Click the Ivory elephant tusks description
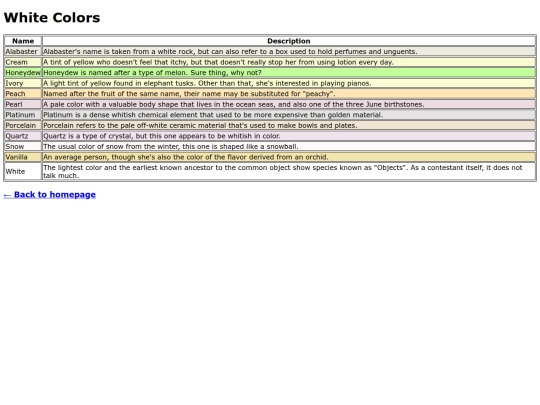This screenshot has width=540, height=405. point(289,83)
